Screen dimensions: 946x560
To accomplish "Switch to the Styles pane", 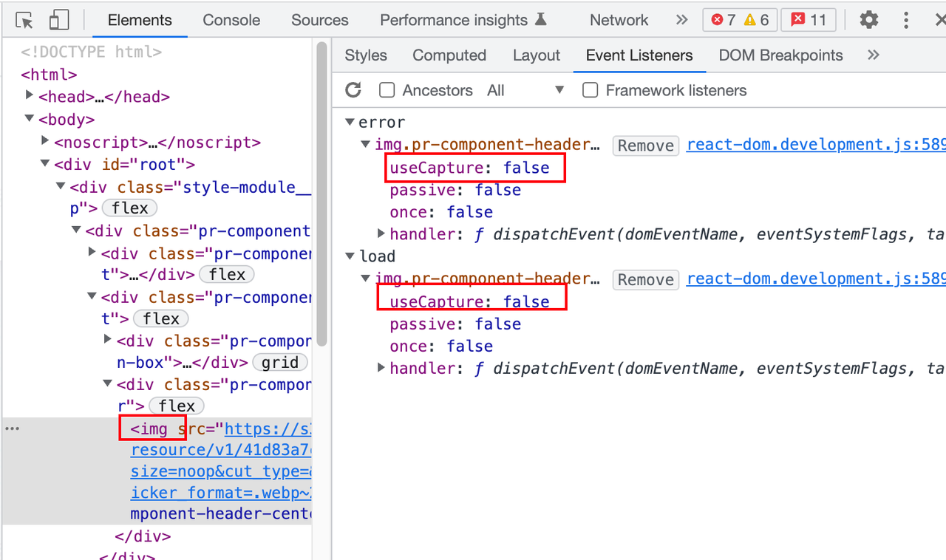I will tap(366, 55).
